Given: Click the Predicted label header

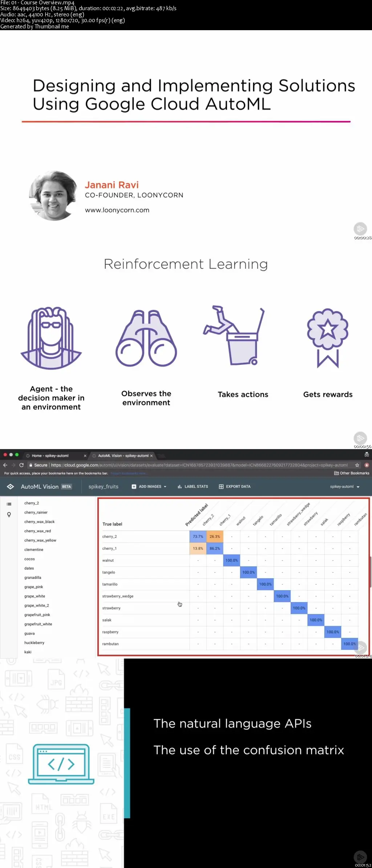Looking at the screenshot, I should [x=197, y=515].
